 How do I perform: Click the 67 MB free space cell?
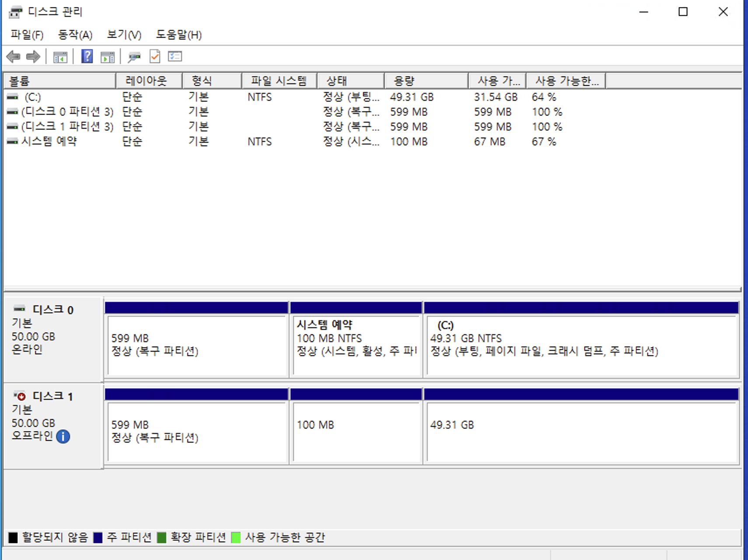[x=489, y=141]
